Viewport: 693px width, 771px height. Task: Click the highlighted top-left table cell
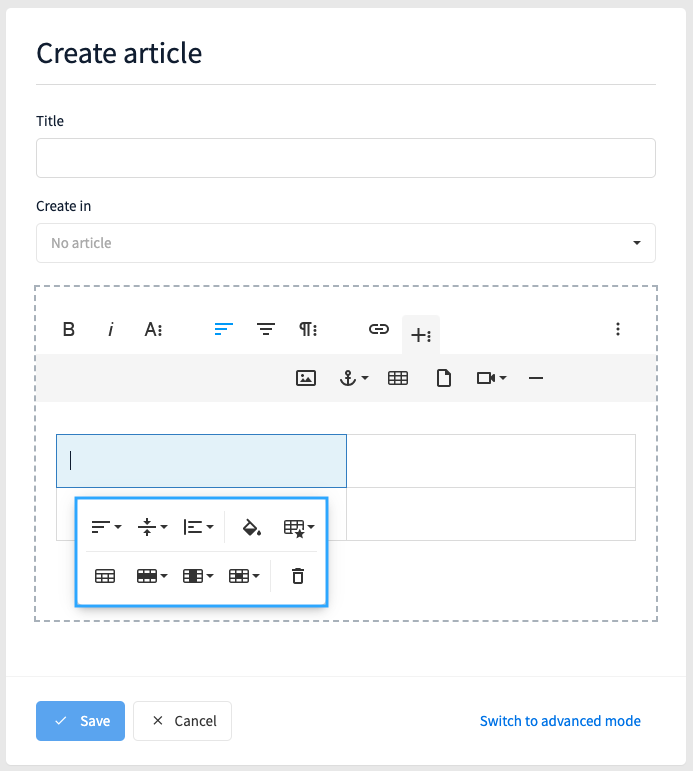(202, 461)
